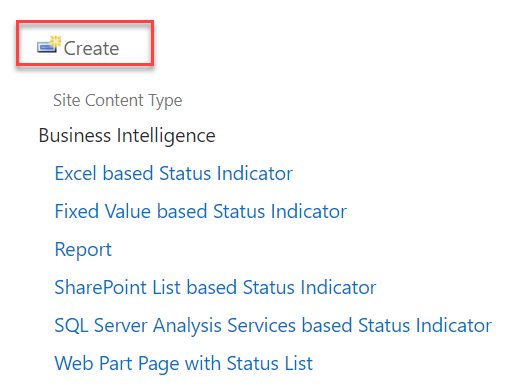The width and height of the screenshot is (522, 385).
Task: Open the Site Content Type link
Action: tap(118, 100)
